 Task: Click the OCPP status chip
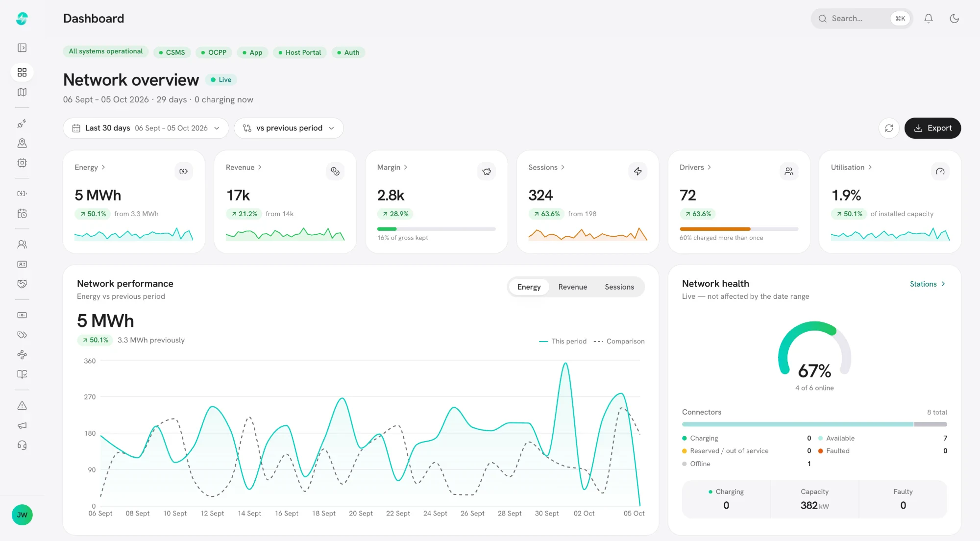214,52
